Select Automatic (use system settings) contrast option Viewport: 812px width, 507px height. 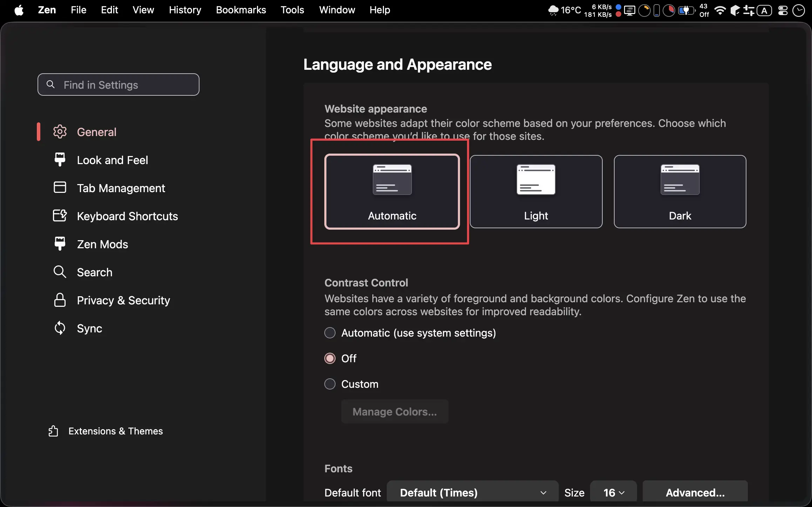click(330, 333)
